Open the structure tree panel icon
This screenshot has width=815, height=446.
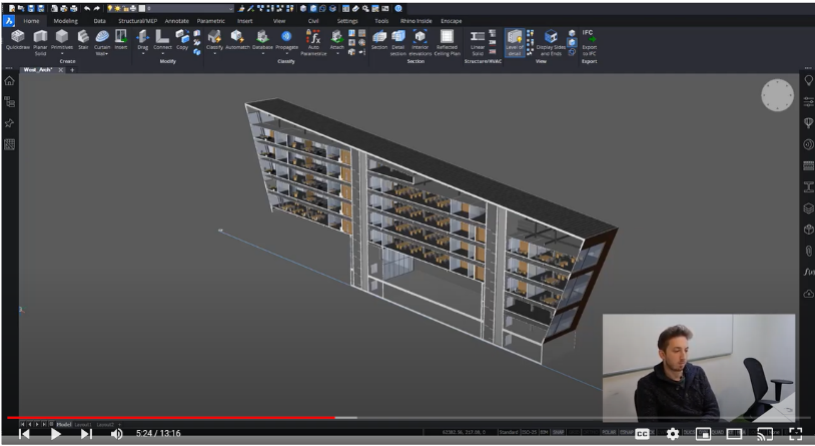[x=9, y=102]
